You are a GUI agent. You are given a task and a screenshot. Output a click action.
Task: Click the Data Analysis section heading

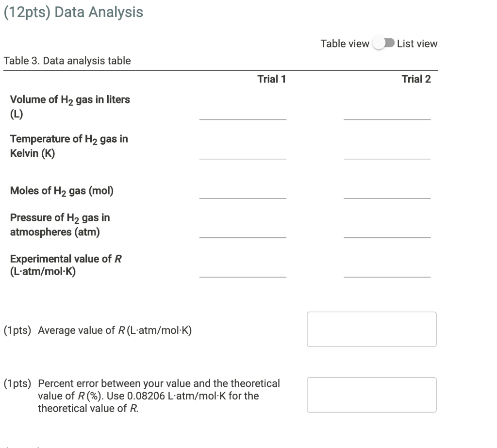coord(73,12)
